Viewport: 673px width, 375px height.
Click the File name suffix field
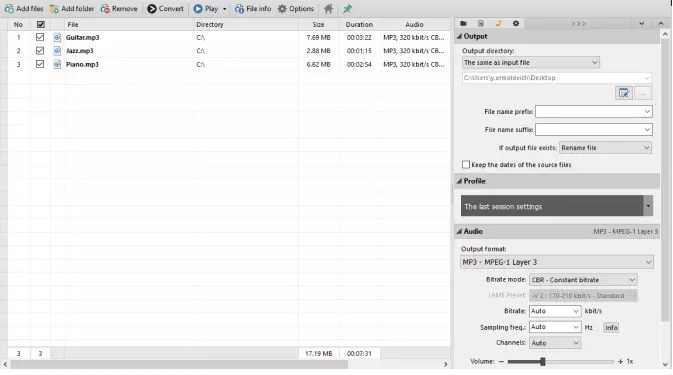point(594,130)
